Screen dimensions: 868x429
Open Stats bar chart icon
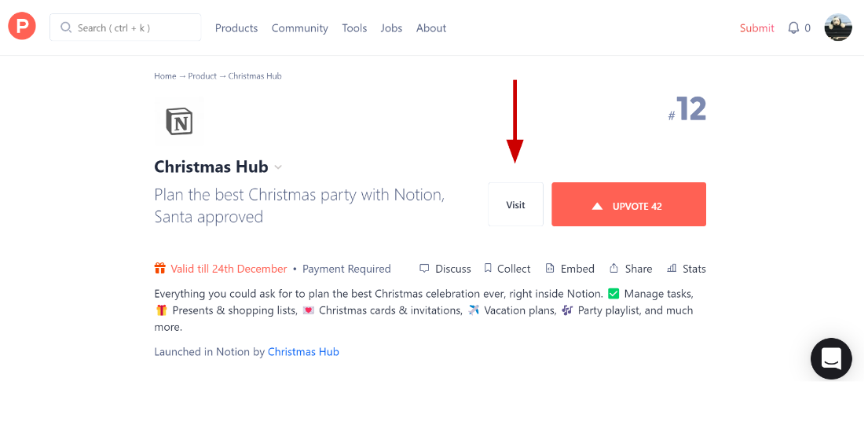672,269
